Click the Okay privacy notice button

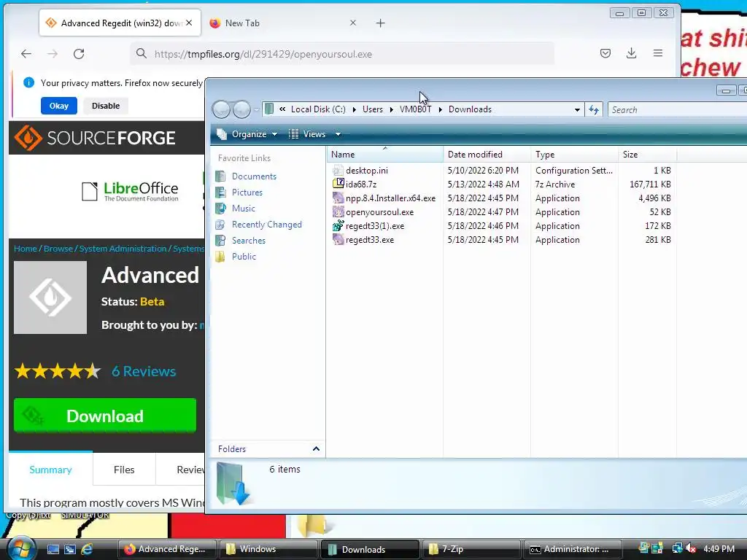pyautogui.click(x=59, y=106)
